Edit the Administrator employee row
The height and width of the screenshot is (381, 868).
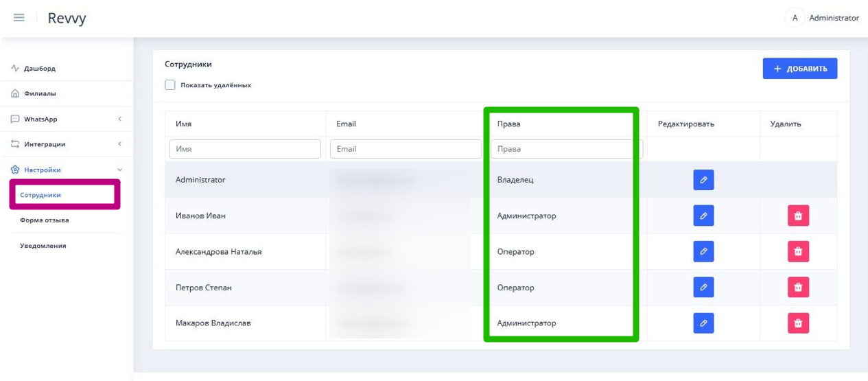pos(703,180)
